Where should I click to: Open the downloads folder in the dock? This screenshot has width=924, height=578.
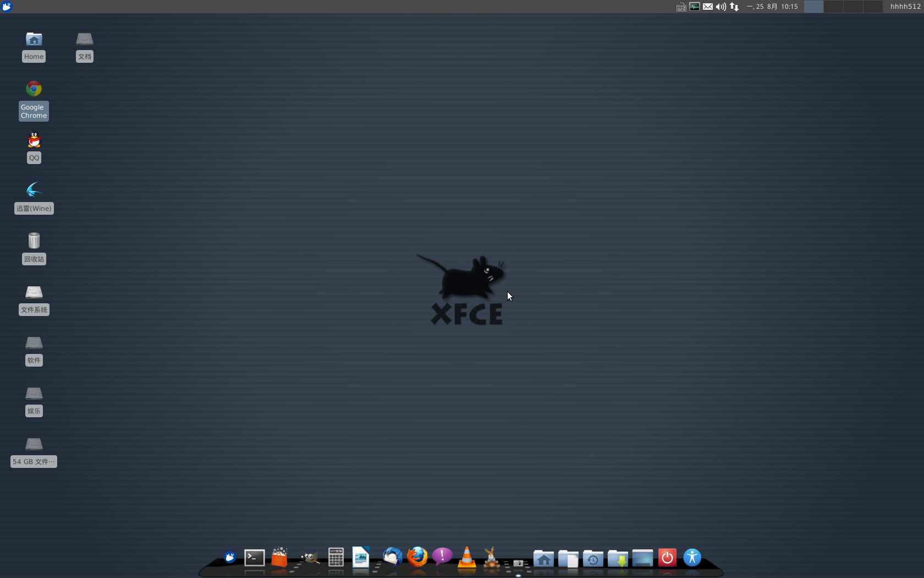[618, 558]
